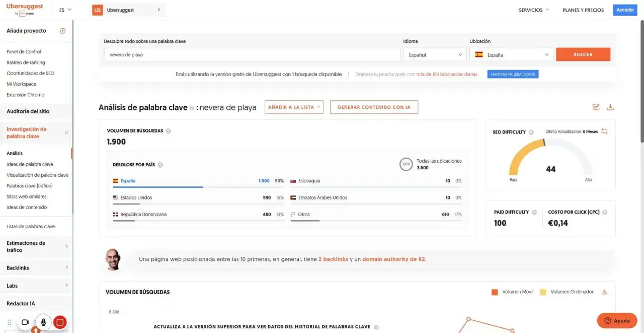Open Planes y precios link

(x=583, y=10)
